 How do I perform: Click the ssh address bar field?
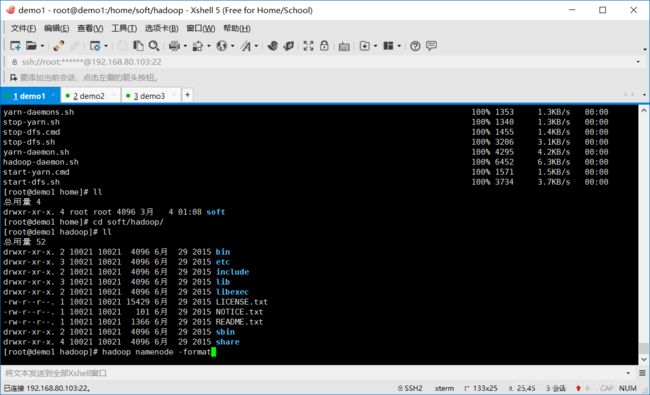(x=323, y=62)
